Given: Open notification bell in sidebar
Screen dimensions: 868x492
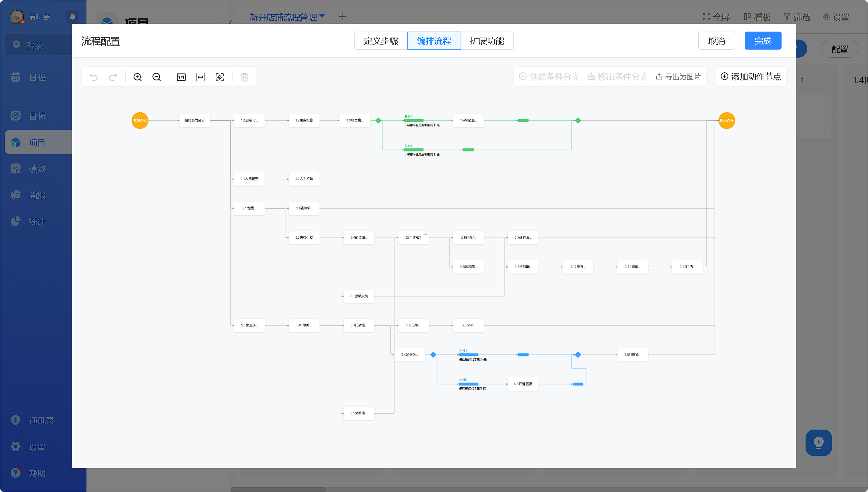Looking at the screenshot, I should 72,17.
